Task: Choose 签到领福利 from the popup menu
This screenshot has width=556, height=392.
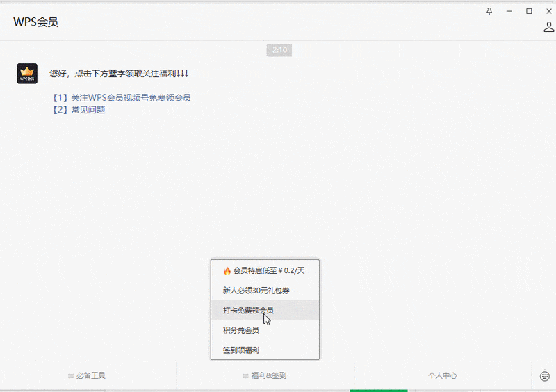Action: pos(265,350)
